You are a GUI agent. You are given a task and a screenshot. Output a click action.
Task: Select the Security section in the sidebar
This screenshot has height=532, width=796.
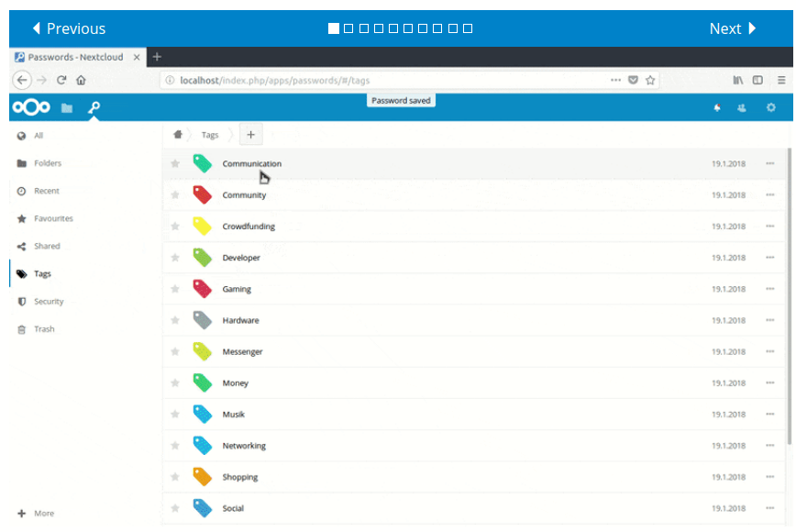pos(46,301)
